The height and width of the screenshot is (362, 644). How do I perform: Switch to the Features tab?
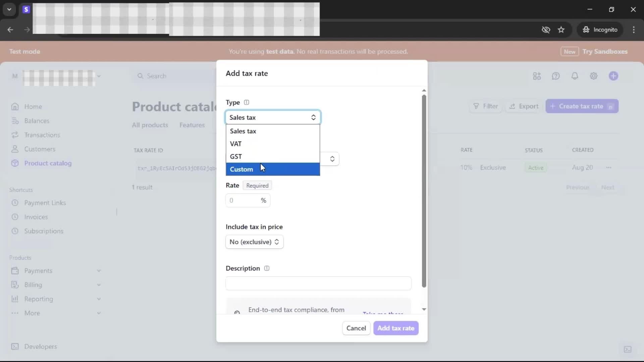click(192, 125)
